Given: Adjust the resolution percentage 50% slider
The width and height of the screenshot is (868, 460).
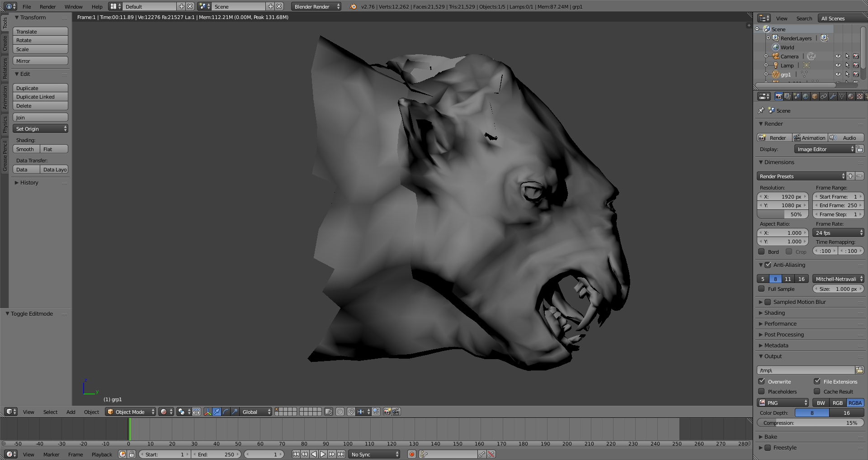Looking at the screenshot, I should tap(783, 214).
